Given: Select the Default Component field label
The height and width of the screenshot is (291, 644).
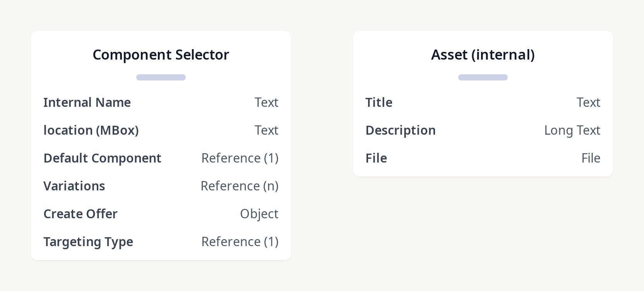Looking at the screenshot, I should 102,158.
